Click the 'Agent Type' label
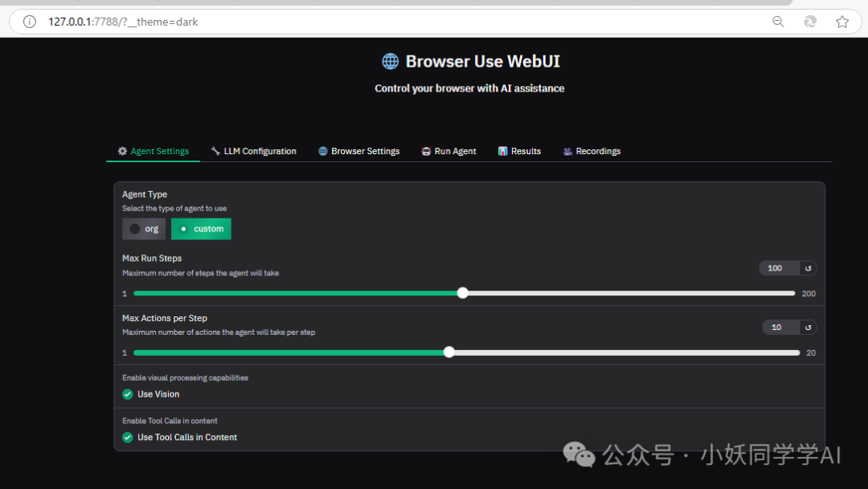Viewport: 868px width, 489px height. (x=145, y=194)
